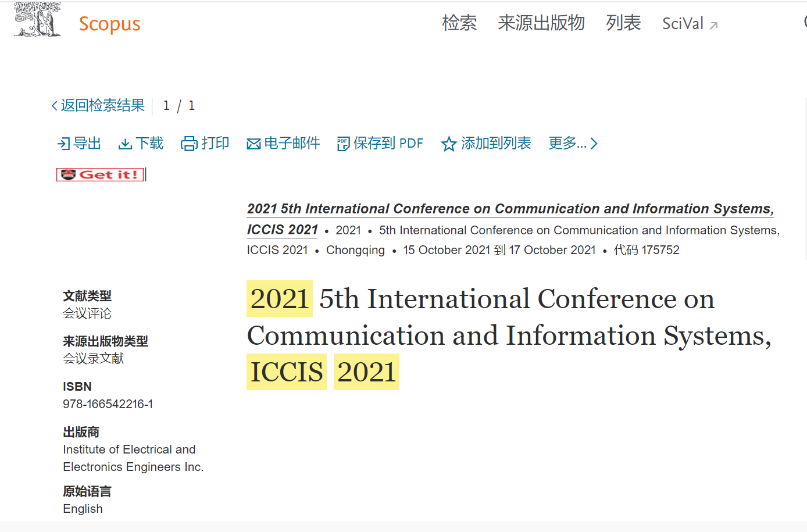The height and width of the screenshot is (532, 807).
Task: Select the 1 / 1 result counter
Action: 179,106
